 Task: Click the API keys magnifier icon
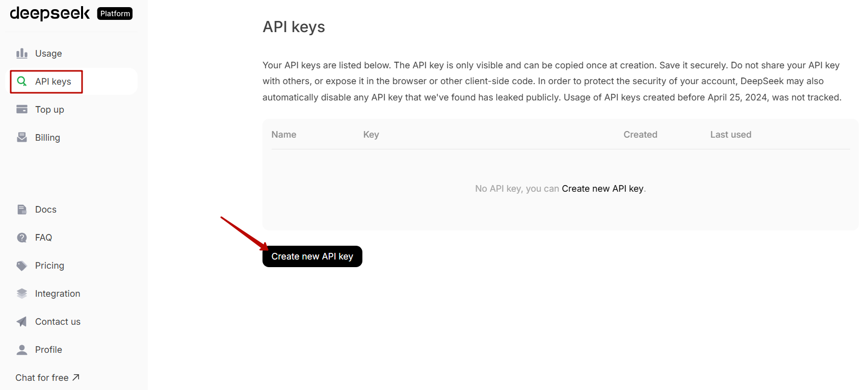(x=22, y=82)
